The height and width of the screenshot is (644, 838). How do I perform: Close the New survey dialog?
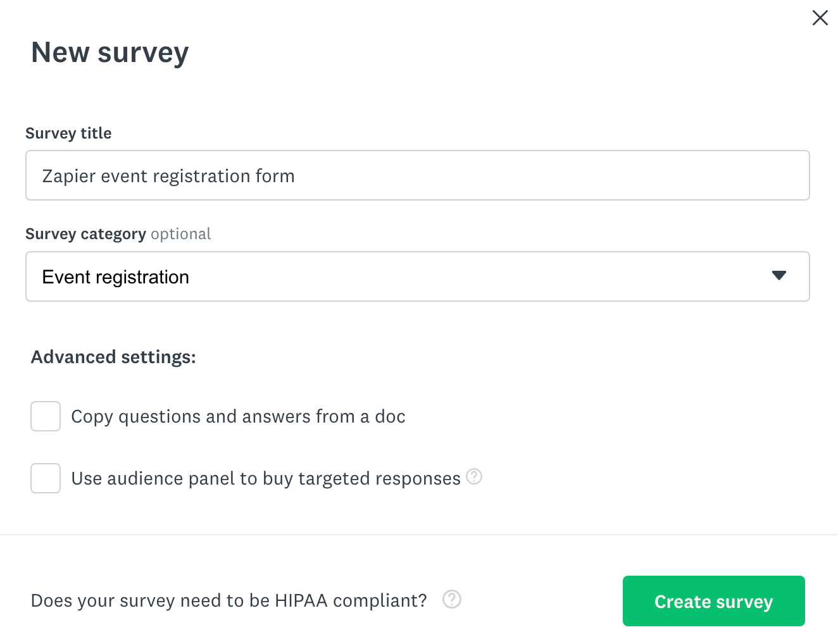click(x=820, y=18)
